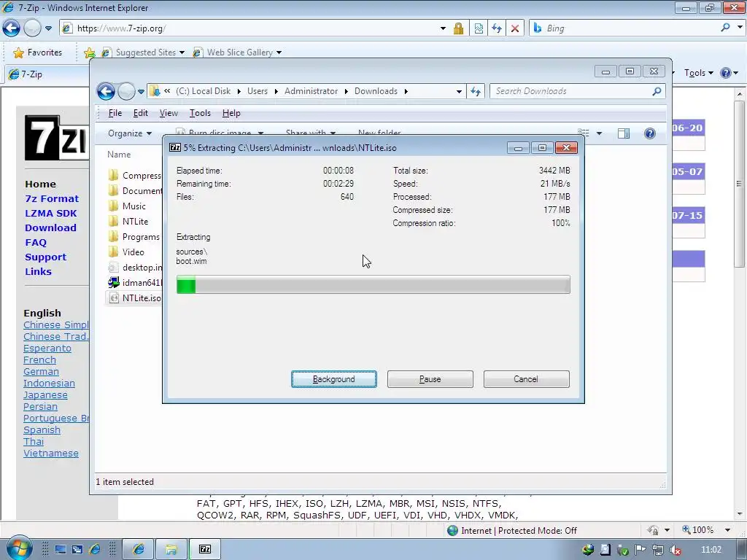Click the taskbar clock showing 11:02
This screenshot has width=747, height=560.
711,550
